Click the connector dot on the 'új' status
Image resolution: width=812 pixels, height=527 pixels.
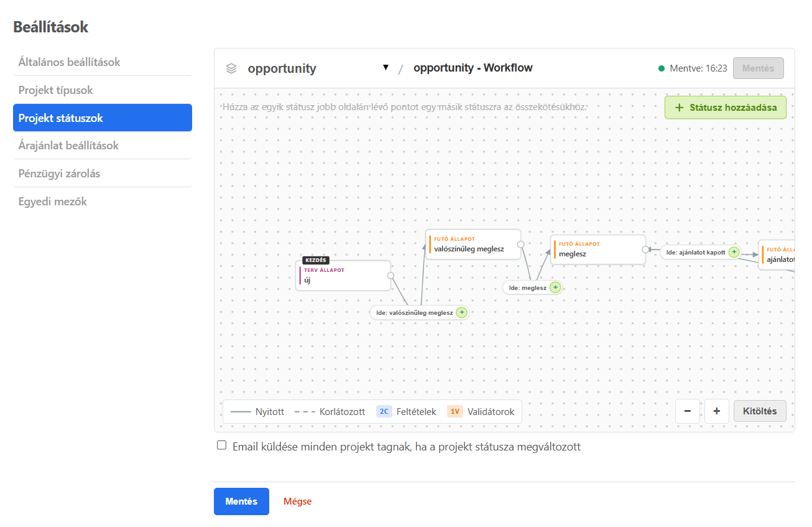pyautogui.click(x=391, y=276)
